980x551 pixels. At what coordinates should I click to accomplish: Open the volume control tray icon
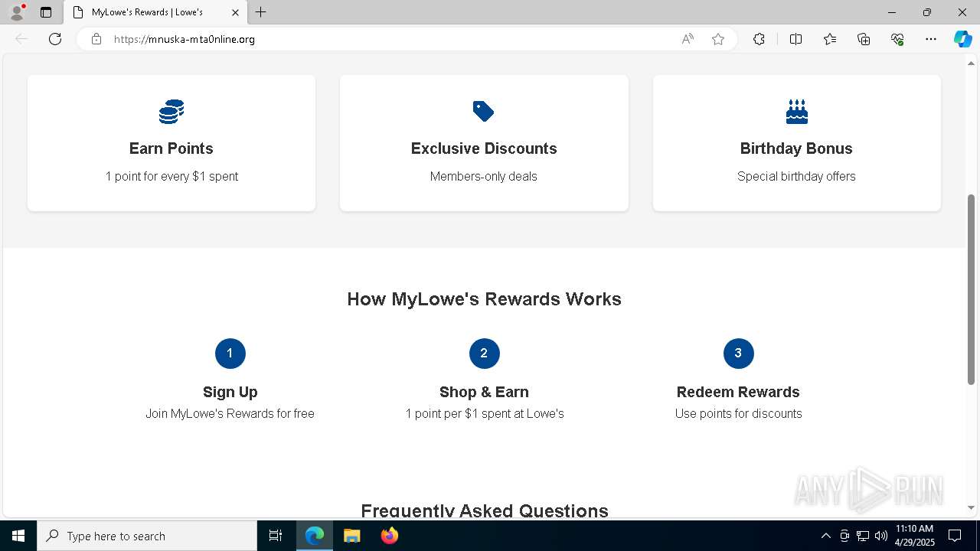point(881,536)
